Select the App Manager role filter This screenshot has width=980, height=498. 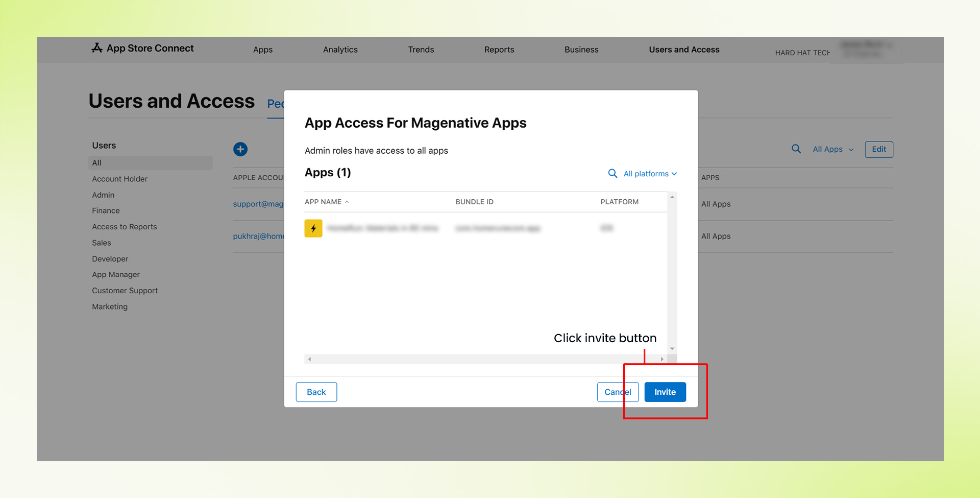tap(116, 275)
